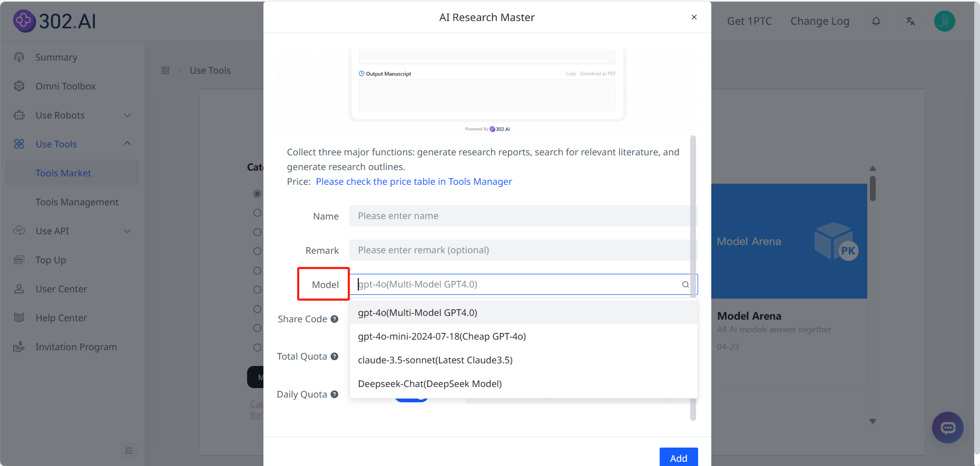Image resolution: width=980 pixels, height=466 pixels.
Task: Click the Help Center book icon
Action: click(19, 318)
